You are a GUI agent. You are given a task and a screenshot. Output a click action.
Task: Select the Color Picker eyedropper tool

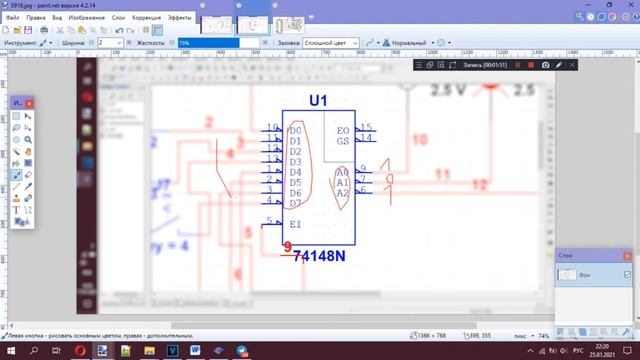(28, 187)
